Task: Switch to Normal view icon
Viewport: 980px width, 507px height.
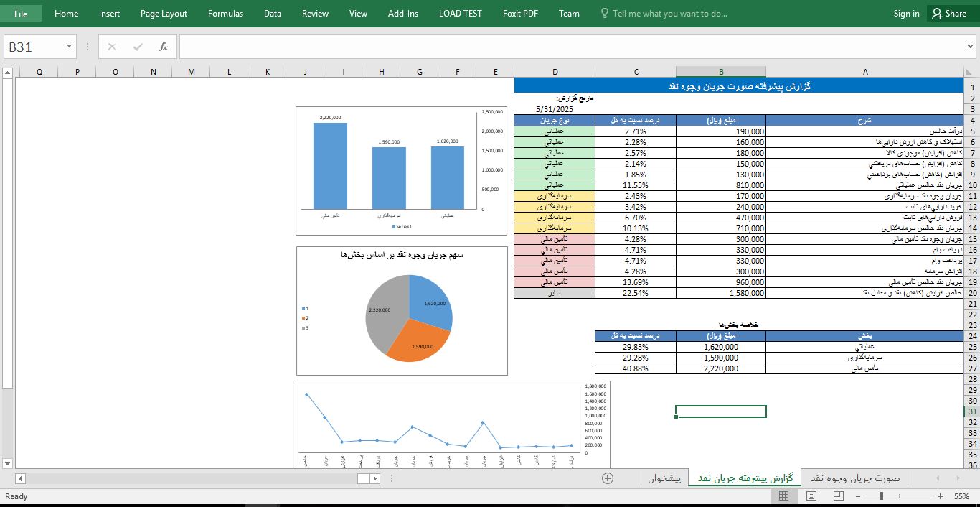Action: [784, 496]
